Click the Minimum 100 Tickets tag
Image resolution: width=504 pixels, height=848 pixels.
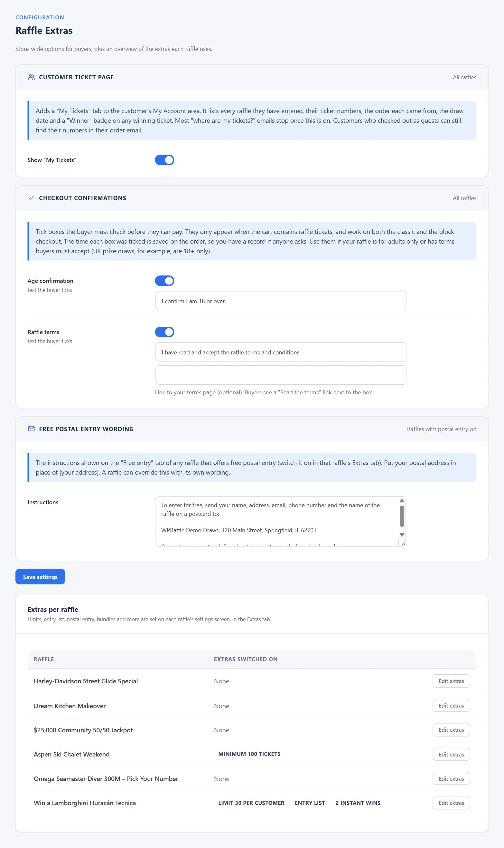(249, 754)
